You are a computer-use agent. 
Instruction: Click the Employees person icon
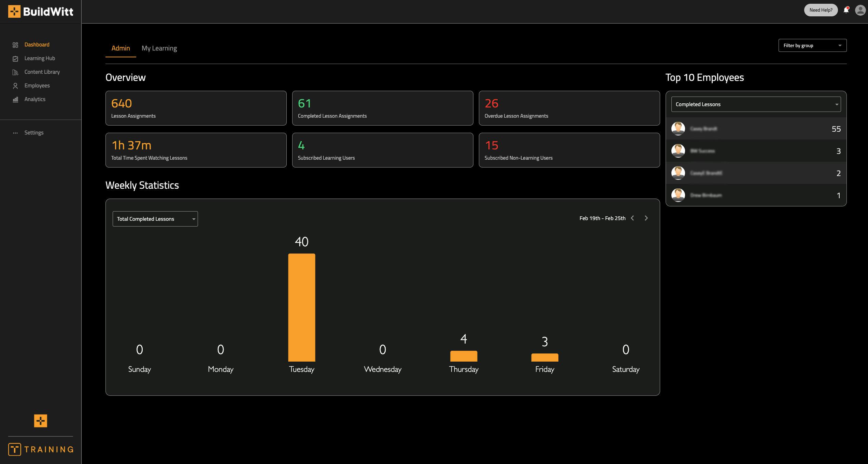click(x=15, y=86)
